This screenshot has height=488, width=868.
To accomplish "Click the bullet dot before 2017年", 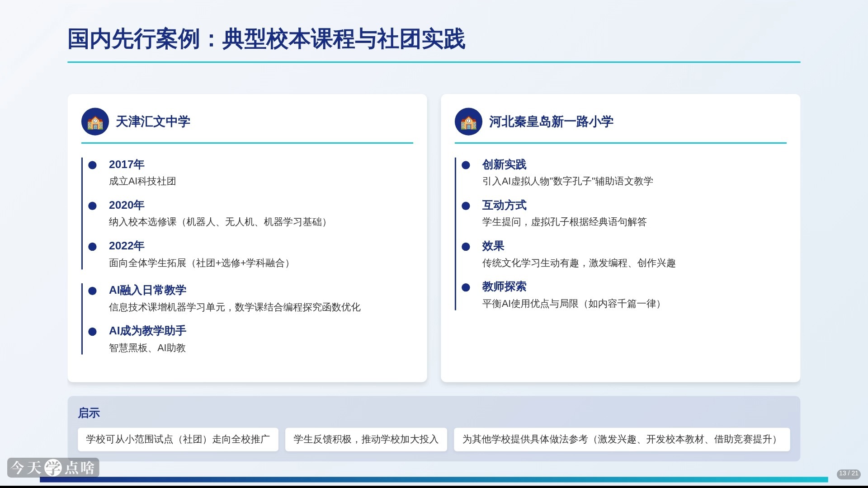I will (x=92, y=165).
